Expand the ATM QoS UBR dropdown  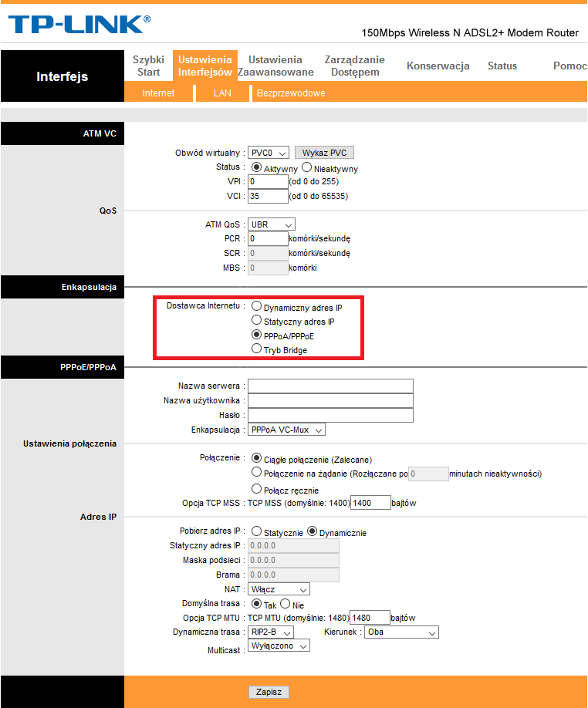coord(272,224)
